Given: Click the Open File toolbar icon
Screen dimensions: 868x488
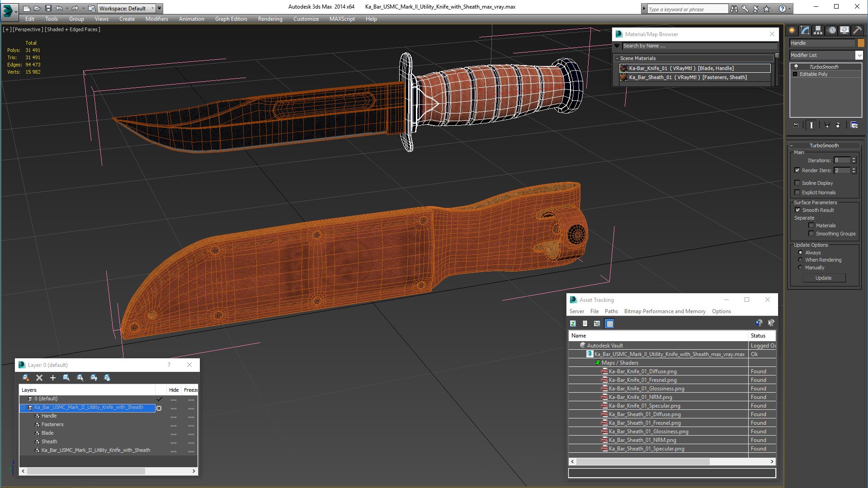Looking at the screenshot, I should pyautogui.click(x=38, y=8).
